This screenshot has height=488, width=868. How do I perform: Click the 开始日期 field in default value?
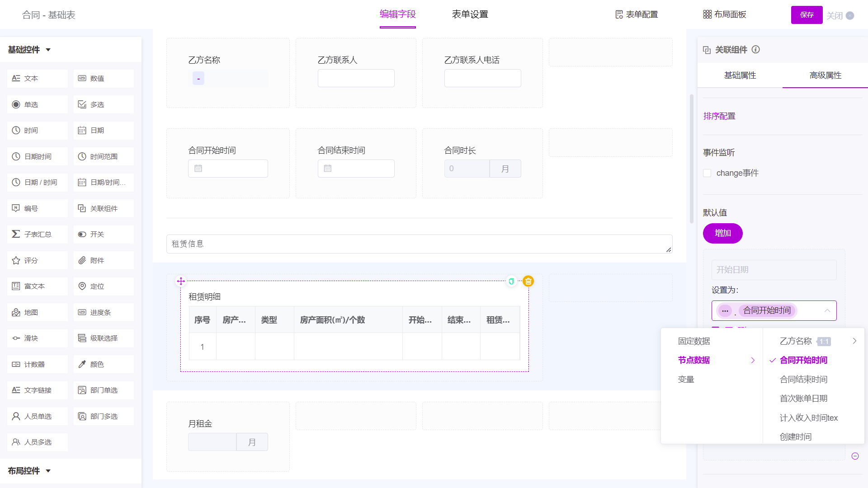tap(774, 270)
